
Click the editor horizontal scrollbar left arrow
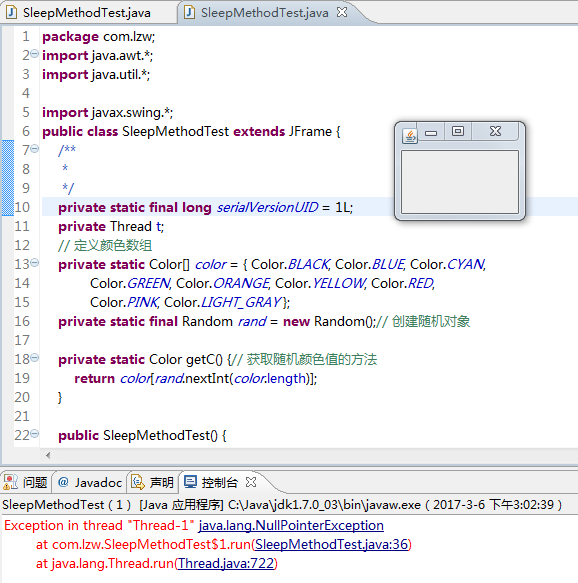pyautogui.click(x=48, y=455)
